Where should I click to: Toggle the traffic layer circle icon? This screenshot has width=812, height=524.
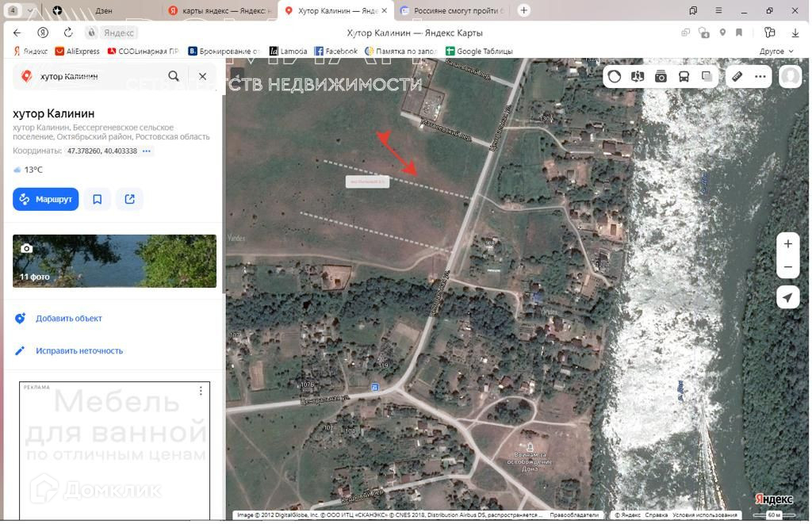point(615,77)
